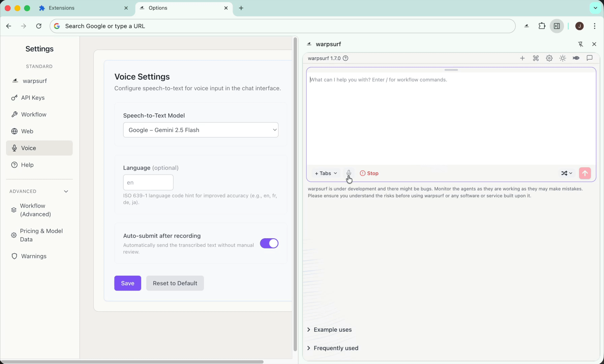604x364 pixels.
Task: Expand the Example uses section
Action: (332, 330)
